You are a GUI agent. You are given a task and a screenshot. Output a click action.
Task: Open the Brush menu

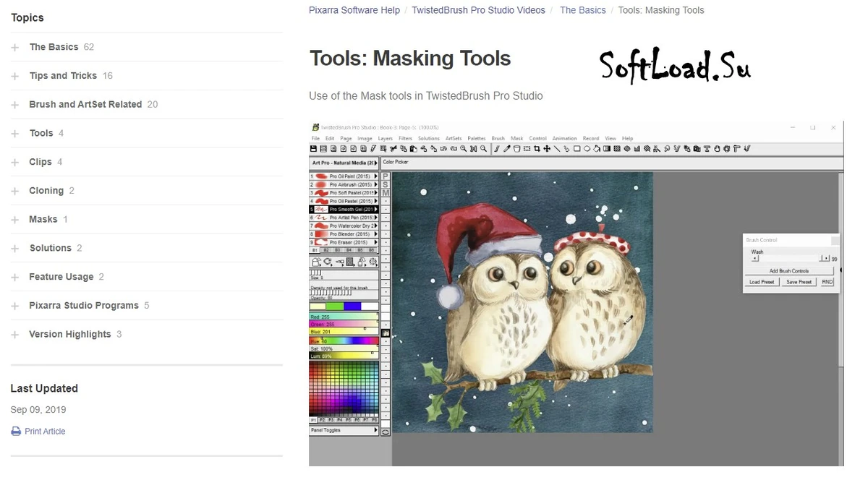coord(498,138)
